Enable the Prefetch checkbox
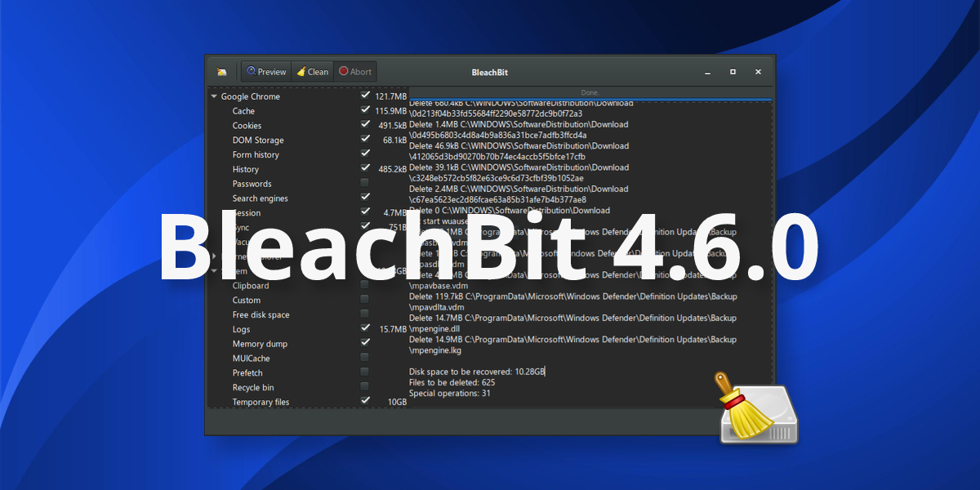980x490 pixels. tap(365, 372)
